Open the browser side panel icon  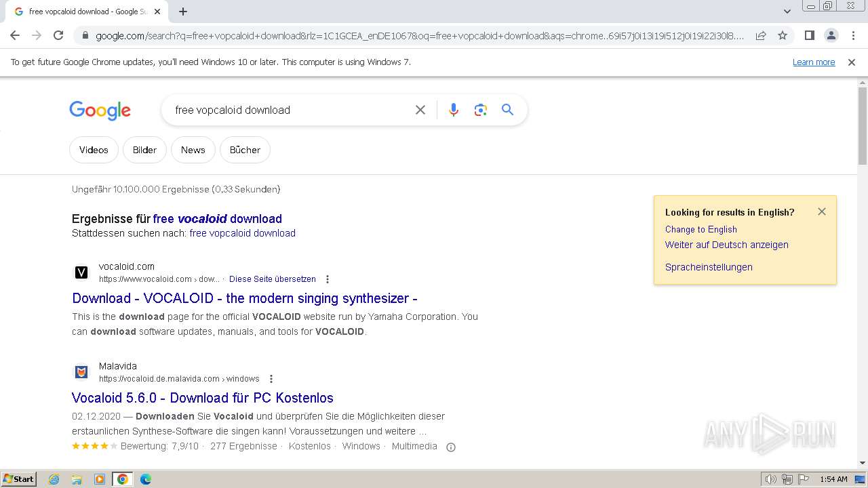click(809, 35)
